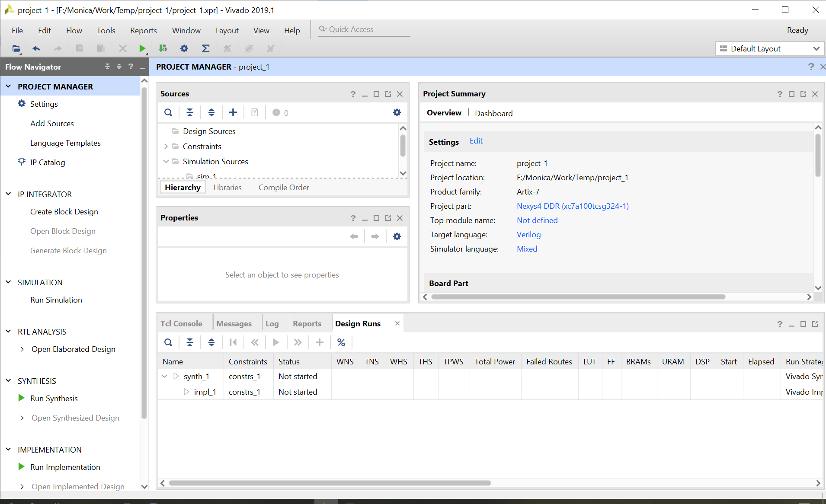Collapse the synth_1 run row
This screenshot has height=504, width=826.
164,376
